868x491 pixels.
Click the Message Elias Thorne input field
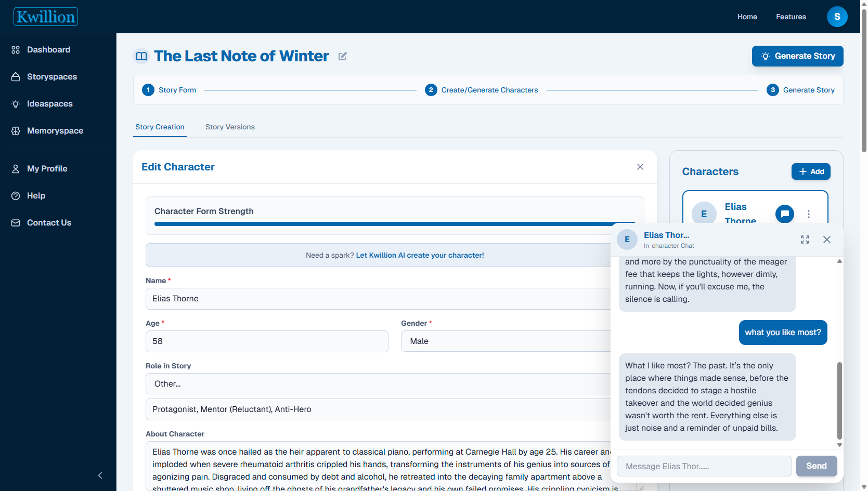point(704,466)
